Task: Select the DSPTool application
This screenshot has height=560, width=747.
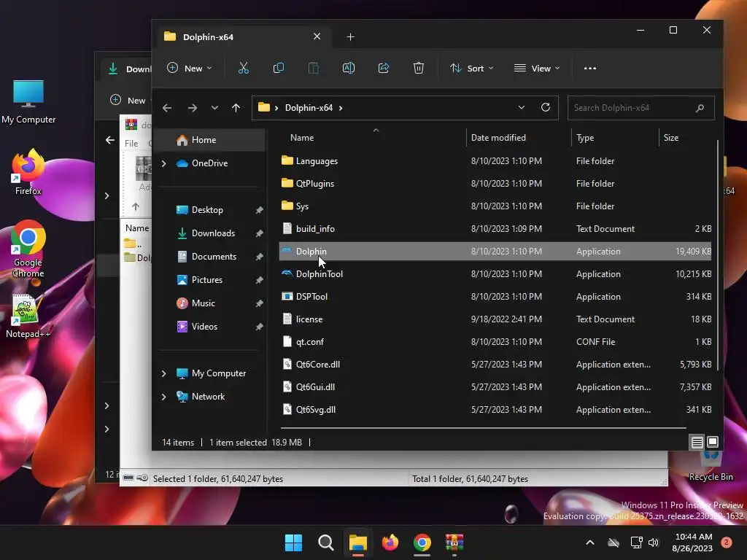Action: point(495,297)
